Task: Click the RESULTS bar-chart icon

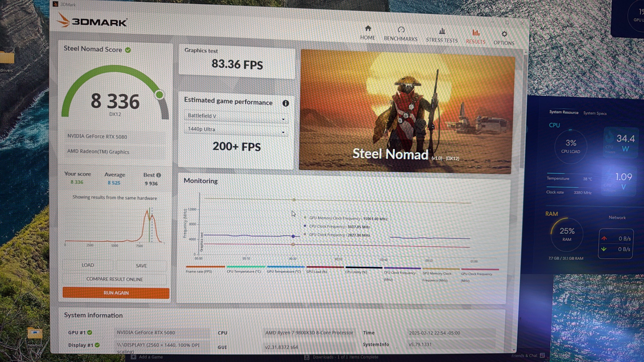Action: pos(476,33)
